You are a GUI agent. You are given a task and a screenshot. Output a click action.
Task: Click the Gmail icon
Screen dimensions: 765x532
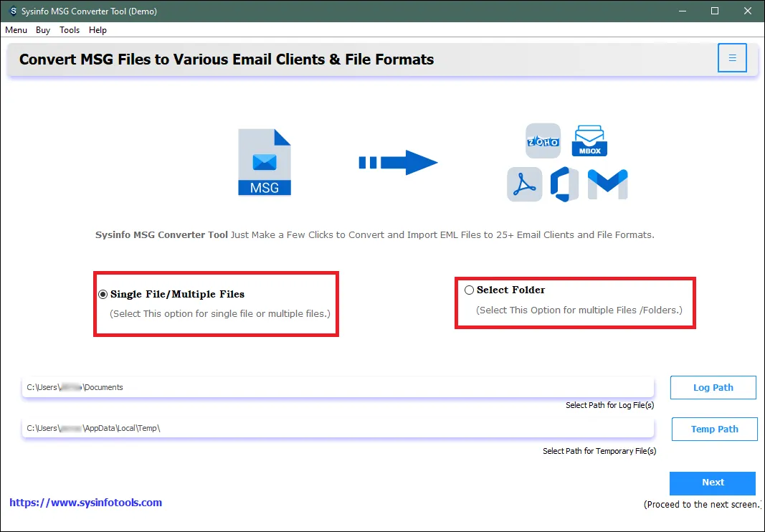pyautogui.click(x=607, y=184)
